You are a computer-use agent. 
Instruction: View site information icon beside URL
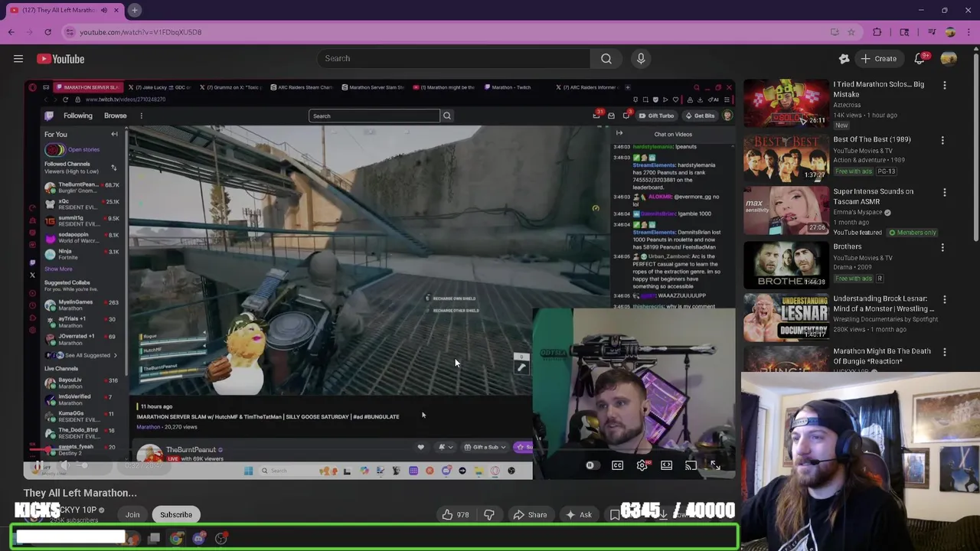pos(70,32)
